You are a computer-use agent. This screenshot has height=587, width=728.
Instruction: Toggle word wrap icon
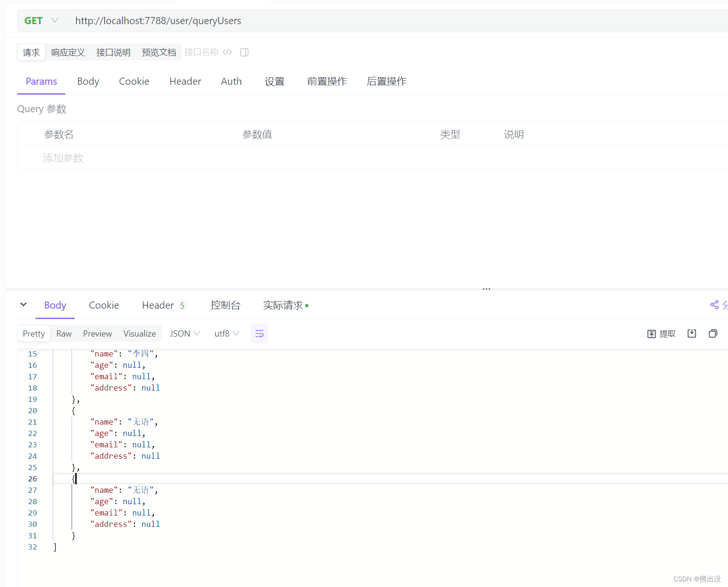pyautogui.click(x=259, y=334)
